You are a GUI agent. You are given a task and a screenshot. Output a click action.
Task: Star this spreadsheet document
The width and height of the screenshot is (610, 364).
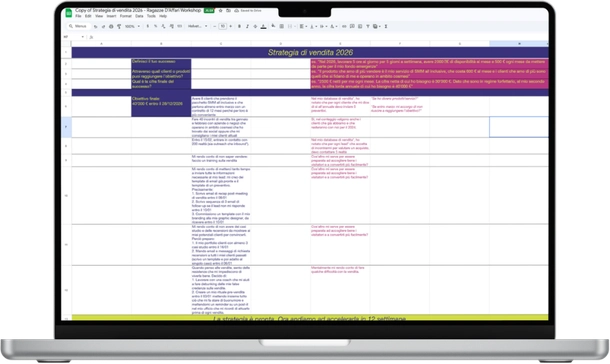221,10
